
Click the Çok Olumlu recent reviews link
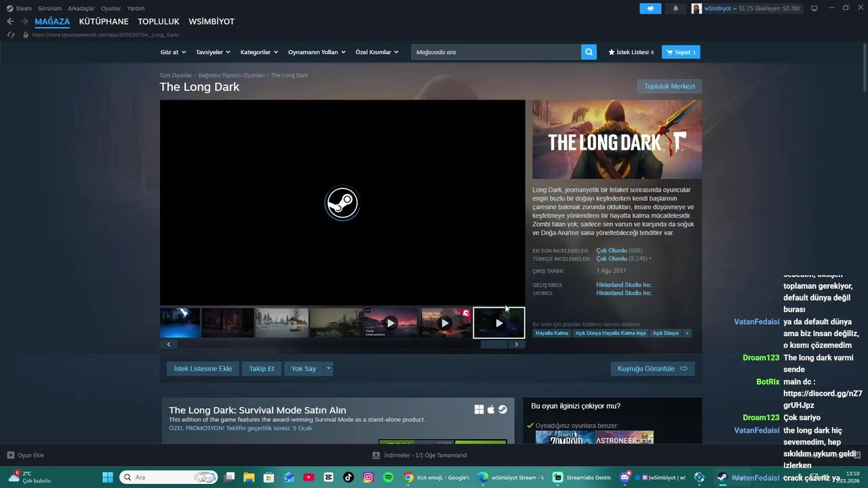click(612, 251)
